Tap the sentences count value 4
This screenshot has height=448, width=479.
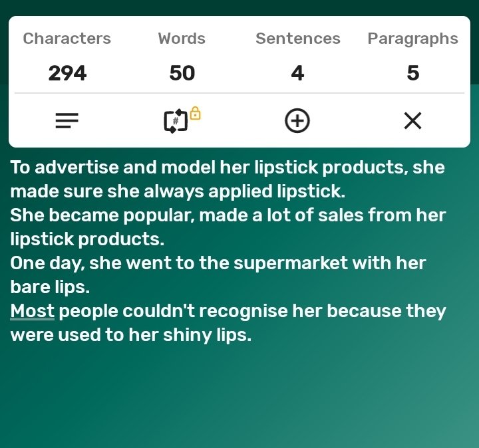coord(297,73)
